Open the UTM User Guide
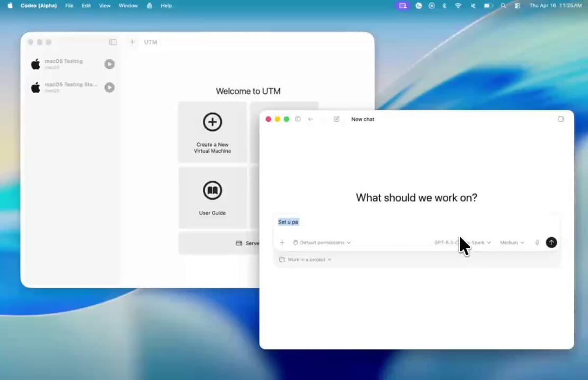This screenshot has height=380, width=588. (x=212, y=196)
